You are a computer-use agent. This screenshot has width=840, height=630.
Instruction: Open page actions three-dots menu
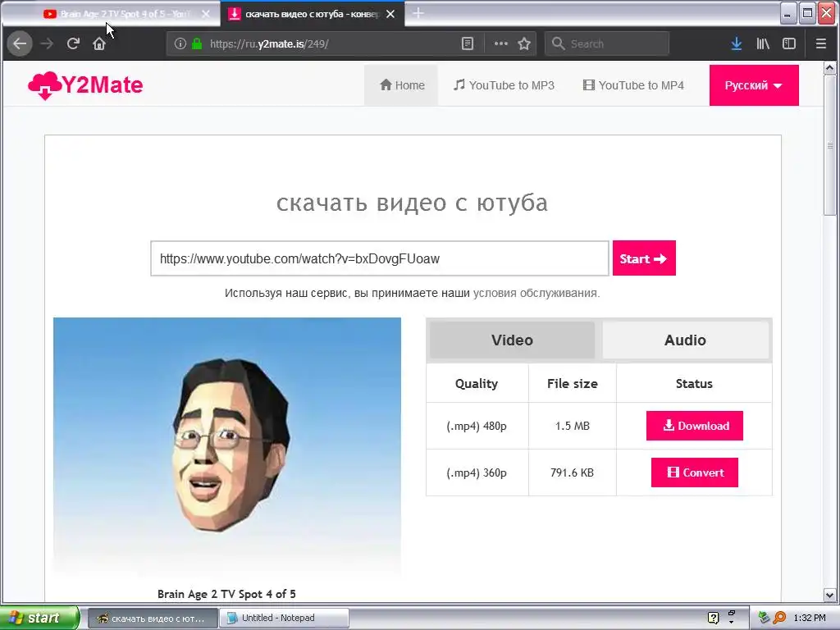[501, 44]
